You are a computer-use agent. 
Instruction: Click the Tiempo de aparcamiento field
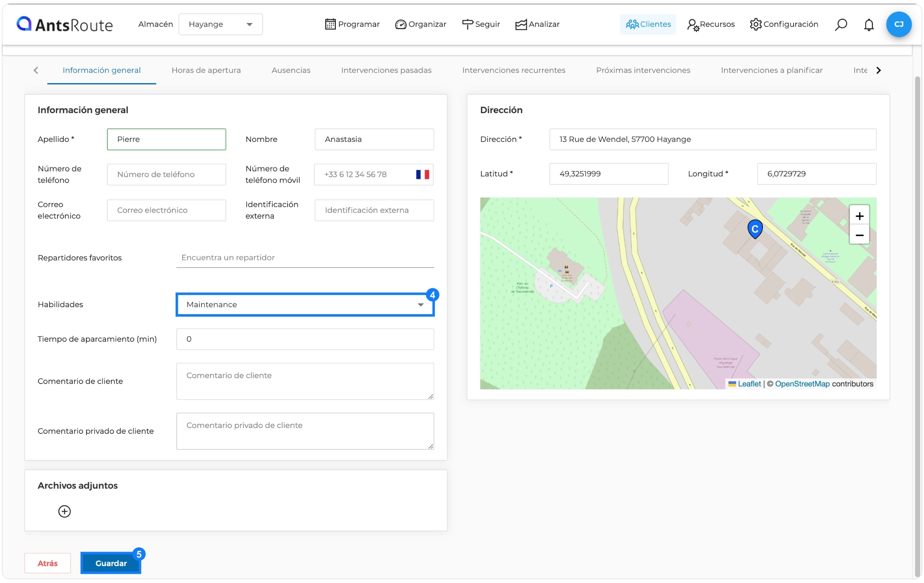(x=305, y=339)
